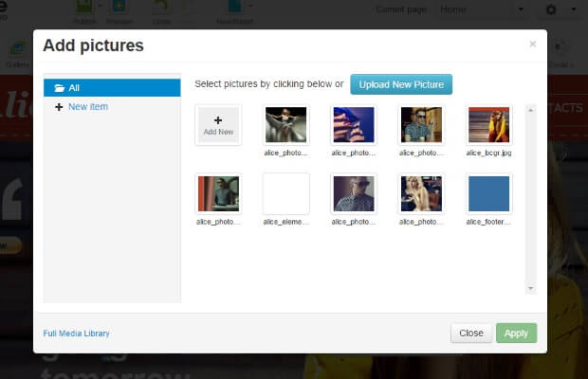Select the man in sunglasses checkered shirt thumbnail
Screen dimensions: 588x379
421,125
